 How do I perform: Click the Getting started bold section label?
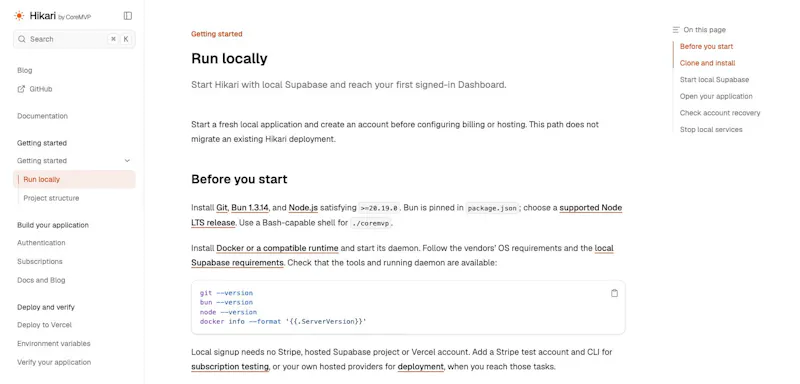click(x=42, y=143)
